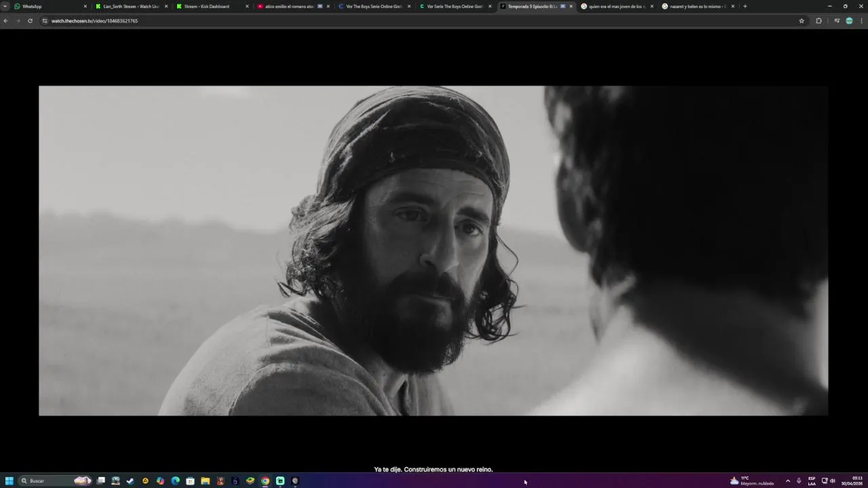Viewport: 868px width, 488px height.
Task: Close the Temporada 5 Episodio 8 tab
Action: pos(571,6)
